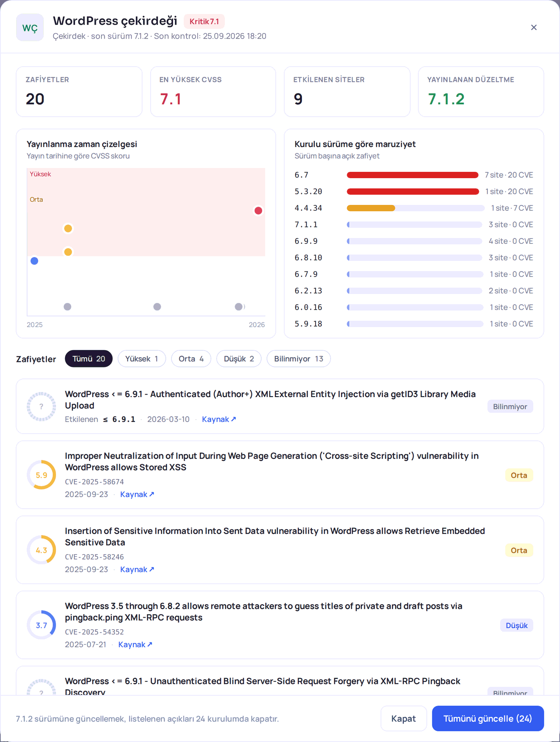Click the unknown-score ring beside the XML External Entity entry
The width and height of the screenshot is (560, 742).
tap(41, 406)
